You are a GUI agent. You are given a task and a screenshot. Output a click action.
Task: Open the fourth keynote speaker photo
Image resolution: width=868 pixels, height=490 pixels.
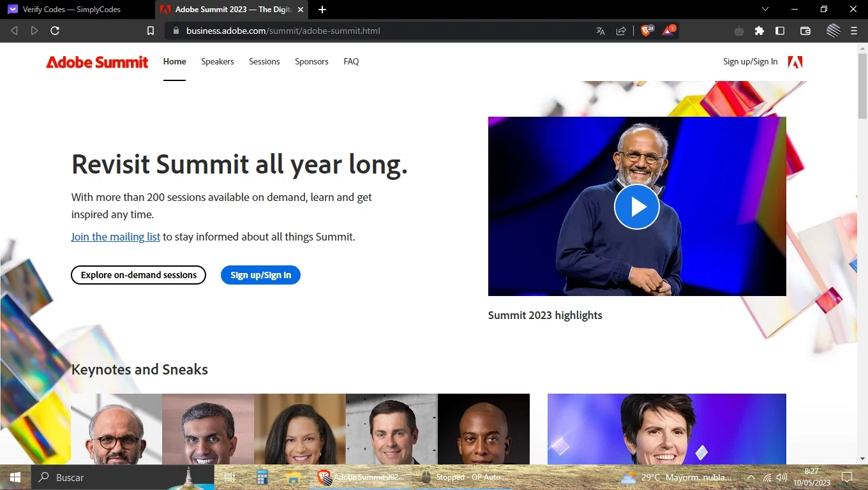coord(392,429)
